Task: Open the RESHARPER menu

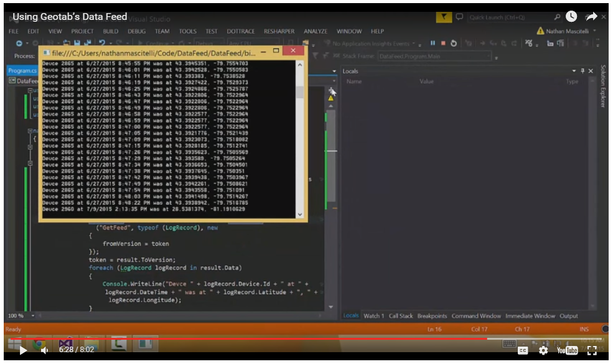Action: 279,31
